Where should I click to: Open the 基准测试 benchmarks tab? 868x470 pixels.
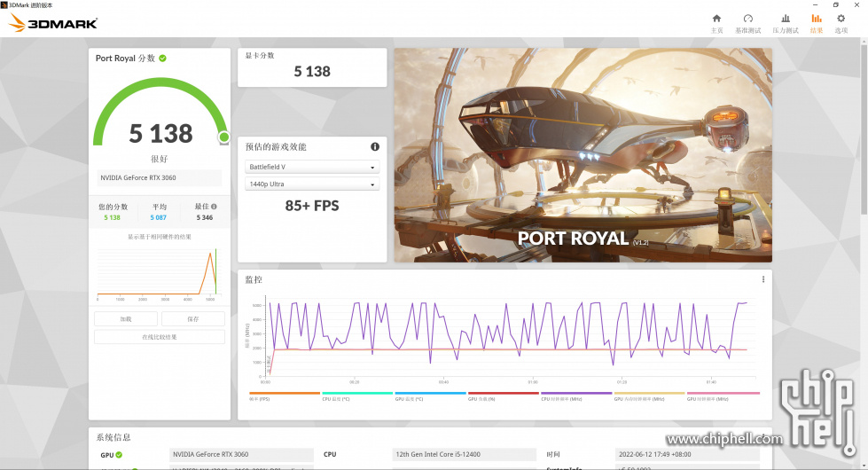[748, 24]
